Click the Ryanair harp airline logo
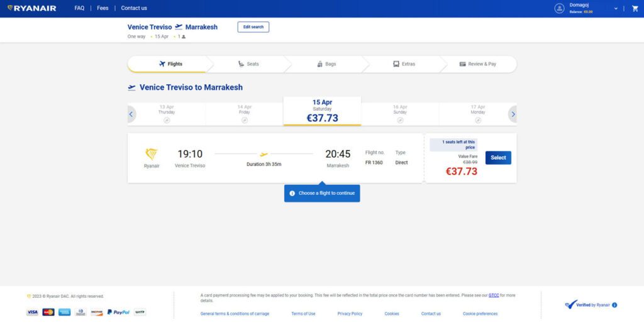Viewport: 644px width, 323px height. (x=152, y=155)
